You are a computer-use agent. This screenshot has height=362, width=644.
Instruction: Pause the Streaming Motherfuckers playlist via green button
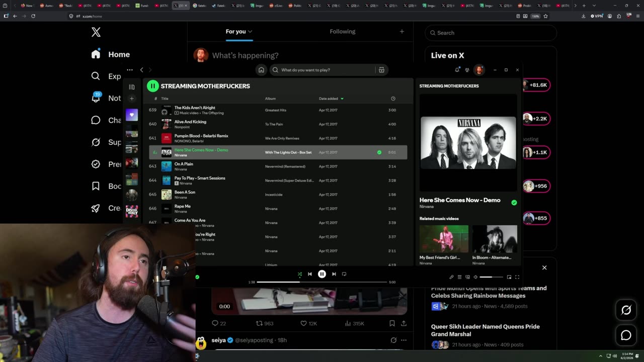point(152,86)
